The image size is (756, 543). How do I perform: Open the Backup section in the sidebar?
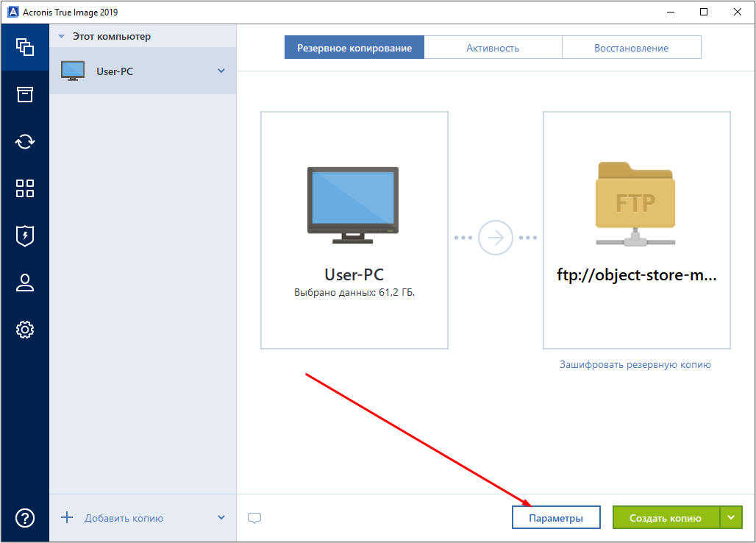coord(25,47)
